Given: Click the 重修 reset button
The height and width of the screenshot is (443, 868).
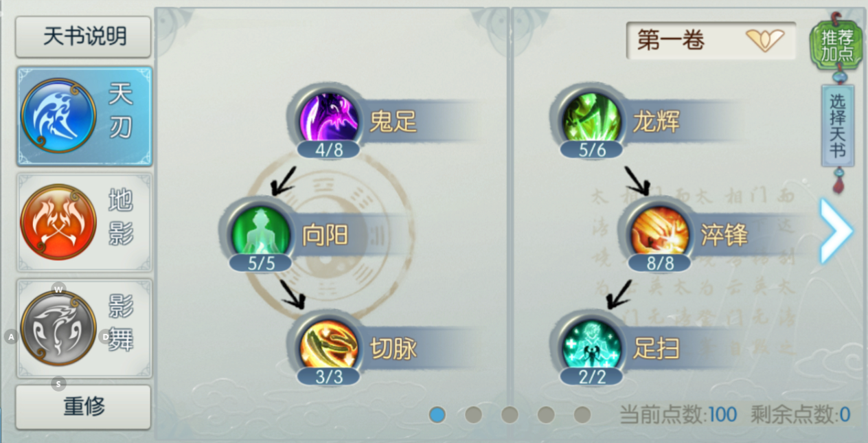Looking at the screenshot, I should pos(83,407).
